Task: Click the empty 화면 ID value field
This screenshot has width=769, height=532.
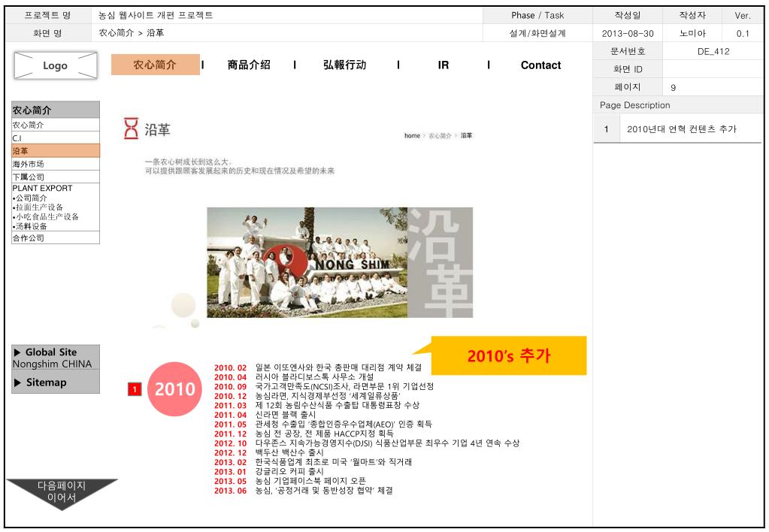Action: pyautogui.click(x=713, y=69)
